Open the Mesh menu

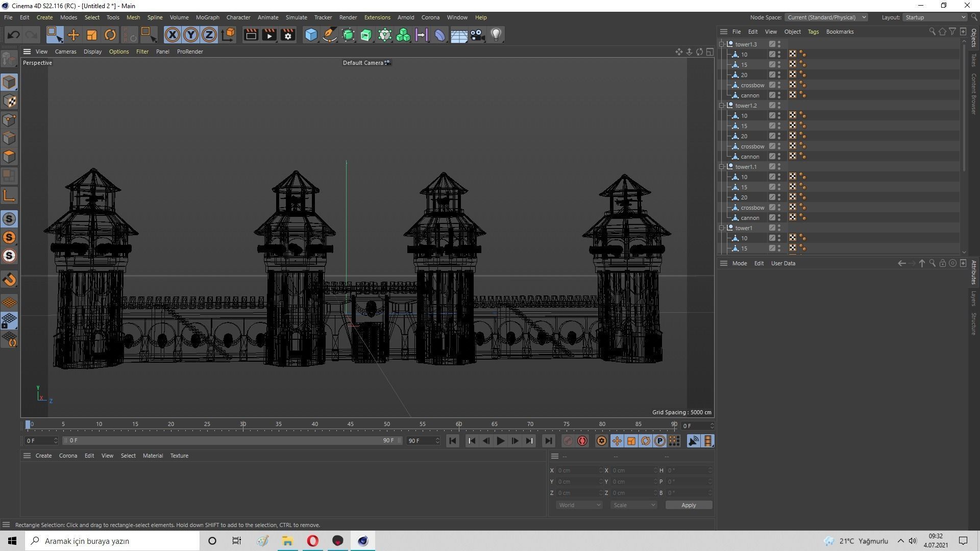click(x=133, y=17)
